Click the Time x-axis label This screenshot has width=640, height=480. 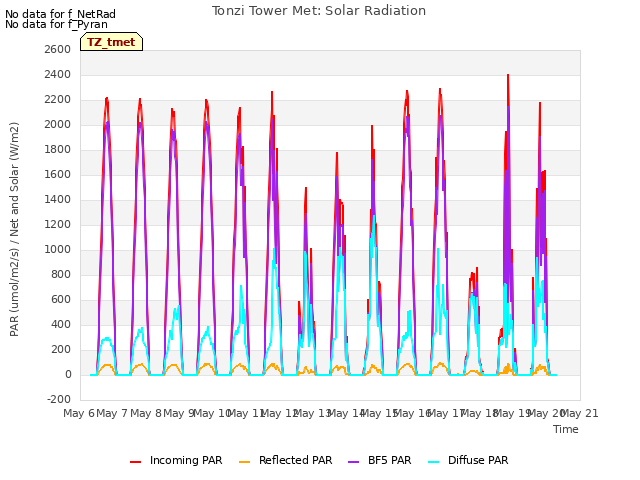pos(566,429)
